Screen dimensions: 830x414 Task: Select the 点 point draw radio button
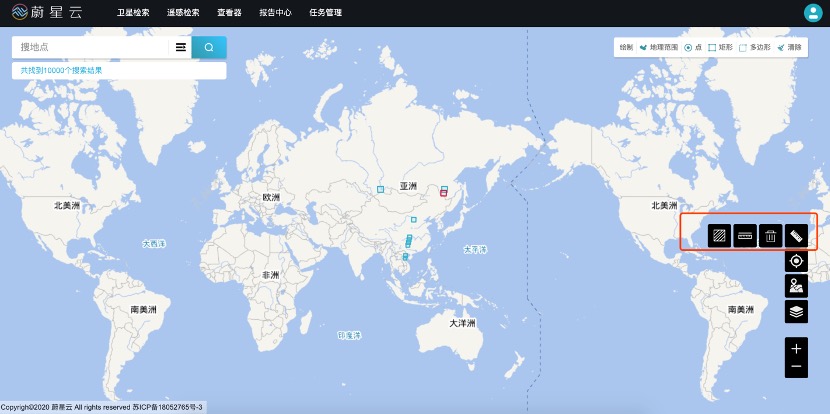(691, 47)
